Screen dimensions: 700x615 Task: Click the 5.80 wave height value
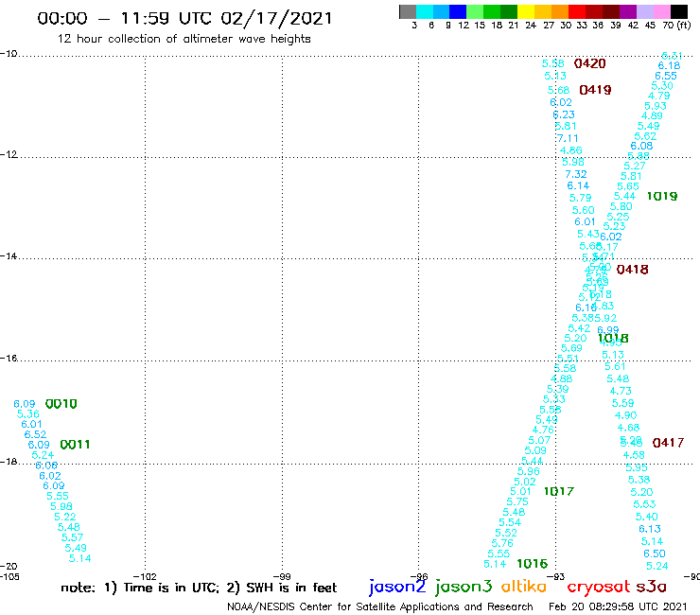click(x=621, y=207)
